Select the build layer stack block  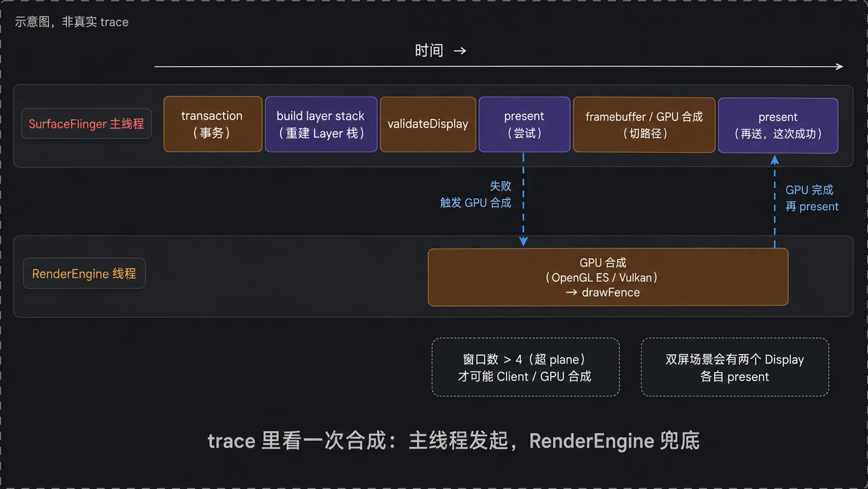pyautogui.click(x=321, y=124)
